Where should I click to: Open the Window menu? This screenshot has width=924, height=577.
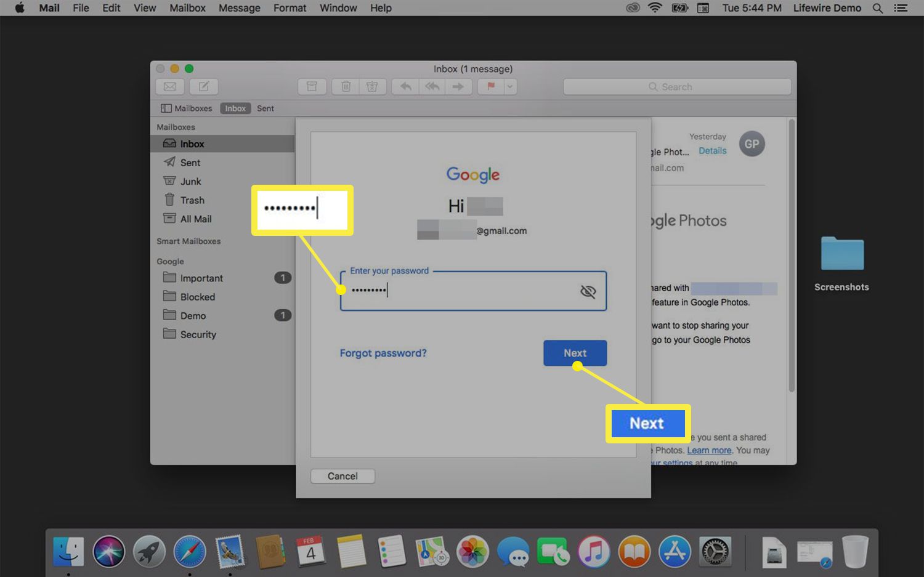338,8
